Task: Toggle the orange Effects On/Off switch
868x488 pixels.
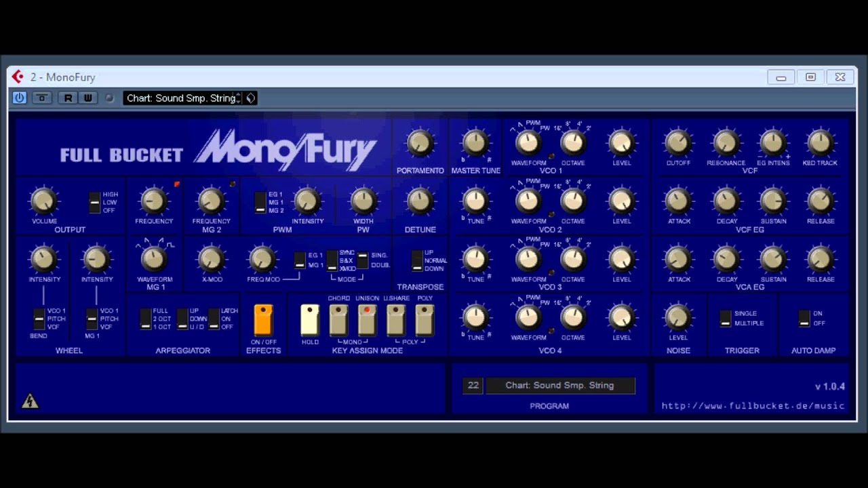Action: coord(263,320)
